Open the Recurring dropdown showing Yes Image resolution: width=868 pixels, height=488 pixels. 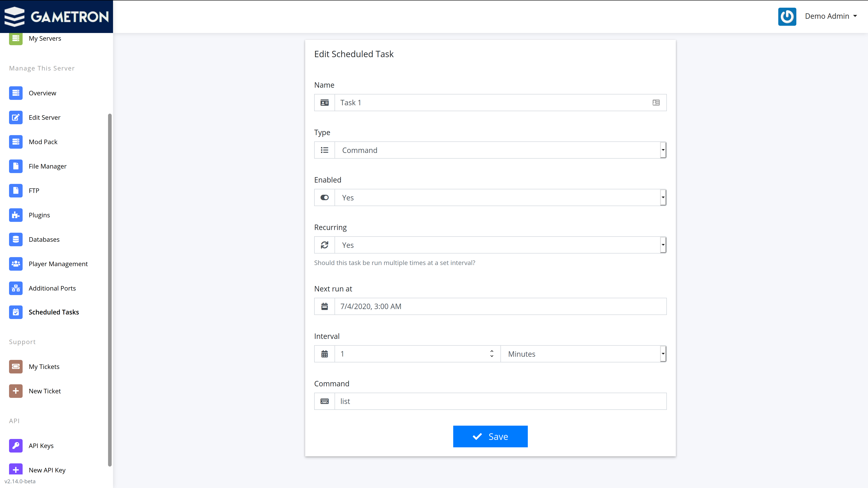(500, 245)
